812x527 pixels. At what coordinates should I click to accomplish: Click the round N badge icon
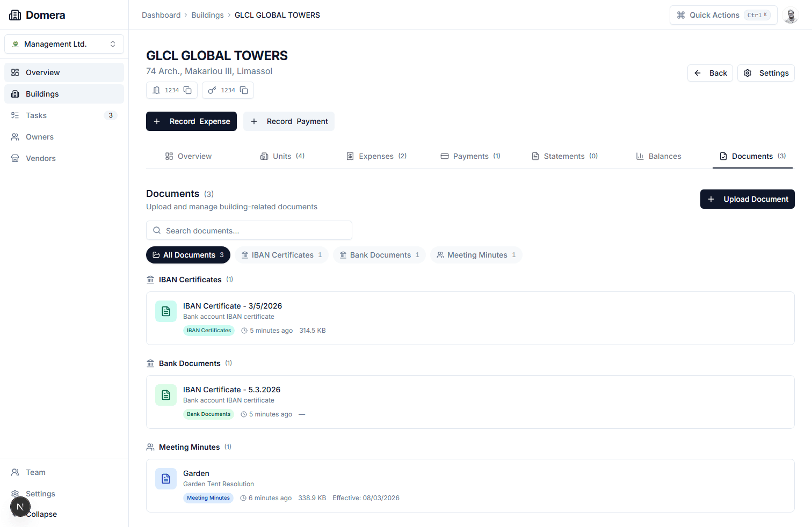(20, 507)
